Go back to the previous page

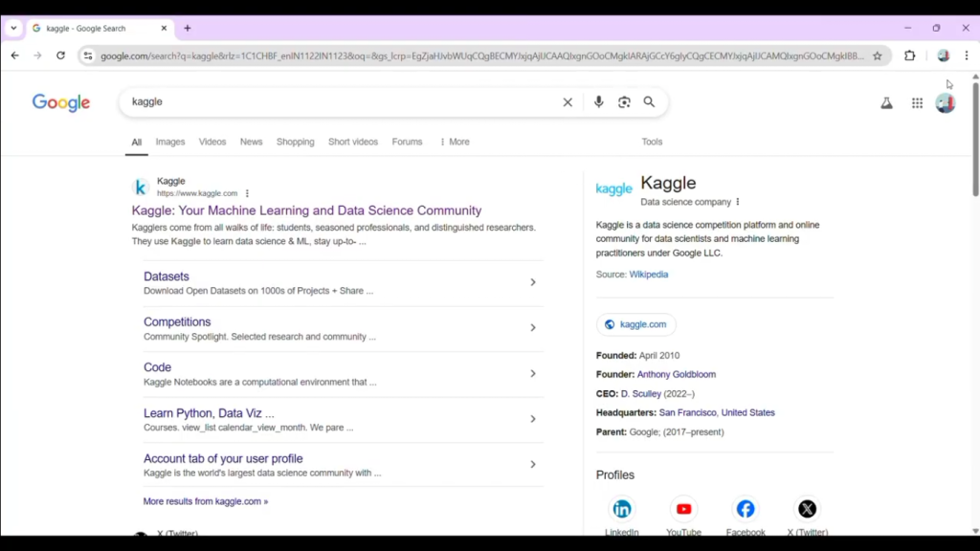pyautogui.click(x=15, y=55)
